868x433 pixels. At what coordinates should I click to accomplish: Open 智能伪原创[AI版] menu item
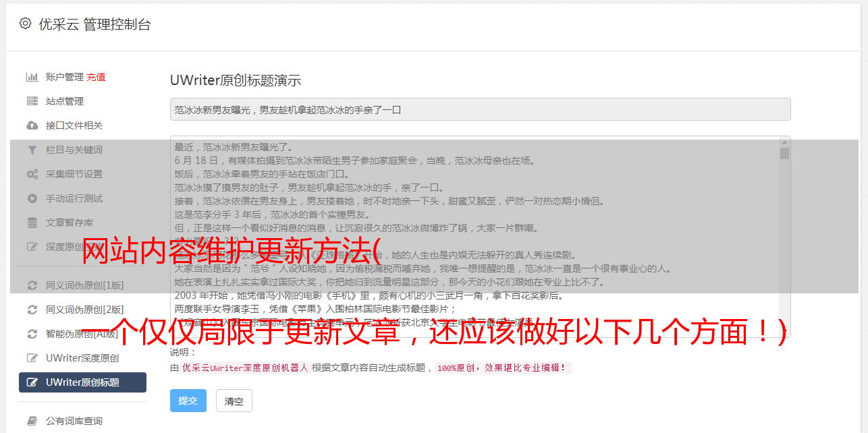(82, 334)
